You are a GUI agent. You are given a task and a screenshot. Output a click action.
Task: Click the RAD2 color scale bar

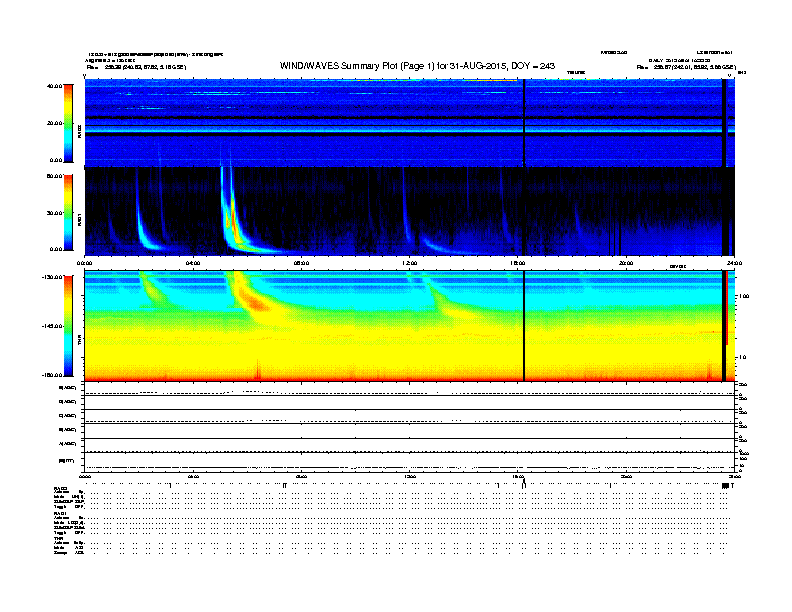(x=68, y=123)
